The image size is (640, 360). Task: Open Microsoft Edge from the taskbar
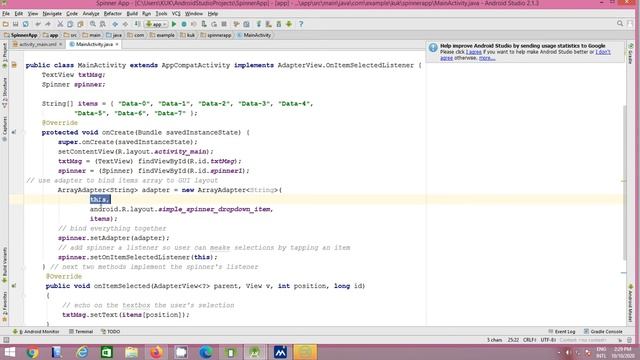click(206, 352)
